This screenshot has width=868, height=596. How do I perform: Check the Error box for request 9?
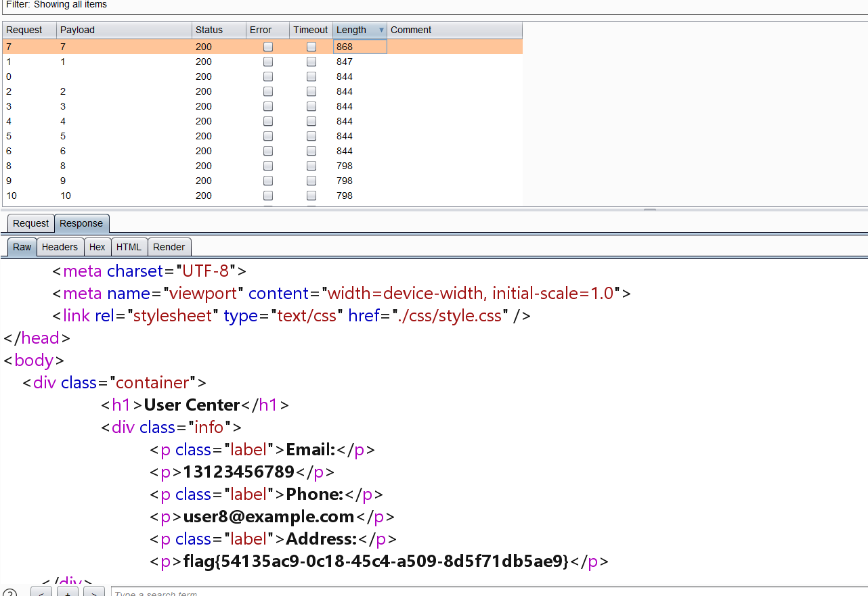tap(268, 181)
